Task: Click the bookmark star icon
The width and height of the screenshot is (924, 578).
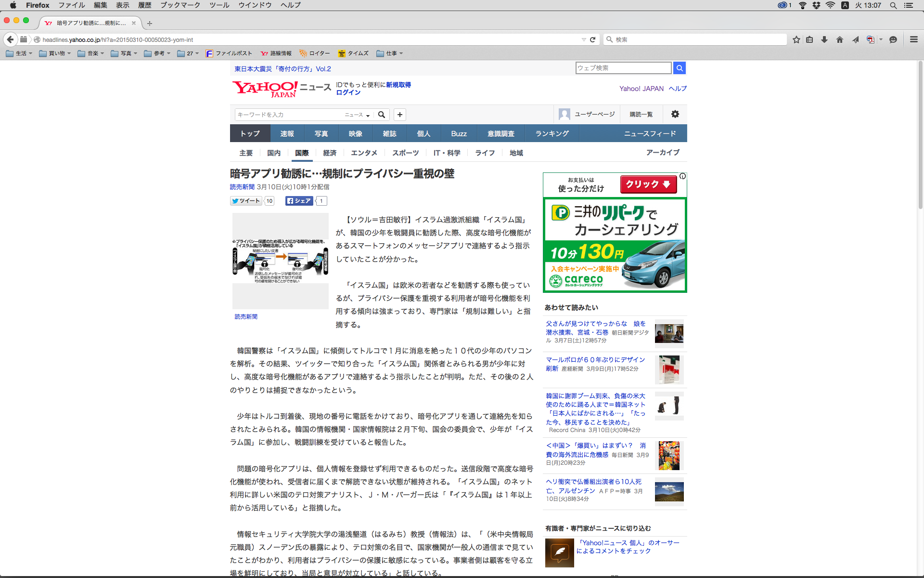Action: pyautogui.click(x=796, y=39)
